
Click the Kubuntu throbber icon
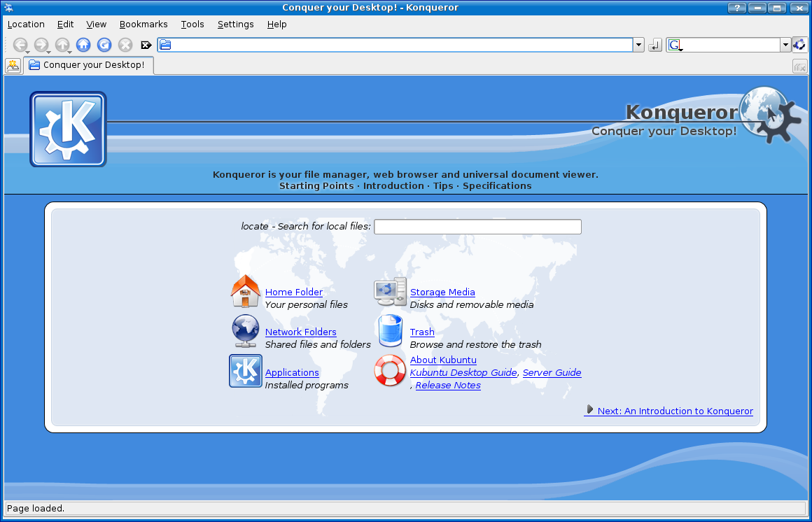[799, 45]
